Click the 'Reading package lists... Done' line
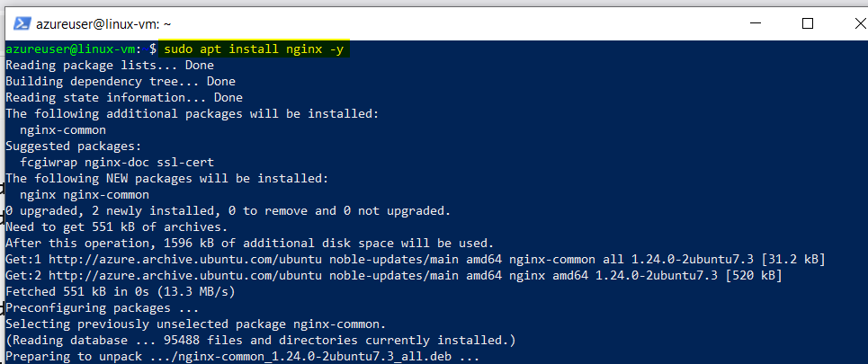This screenshot has width=868, height=364. 110,66
